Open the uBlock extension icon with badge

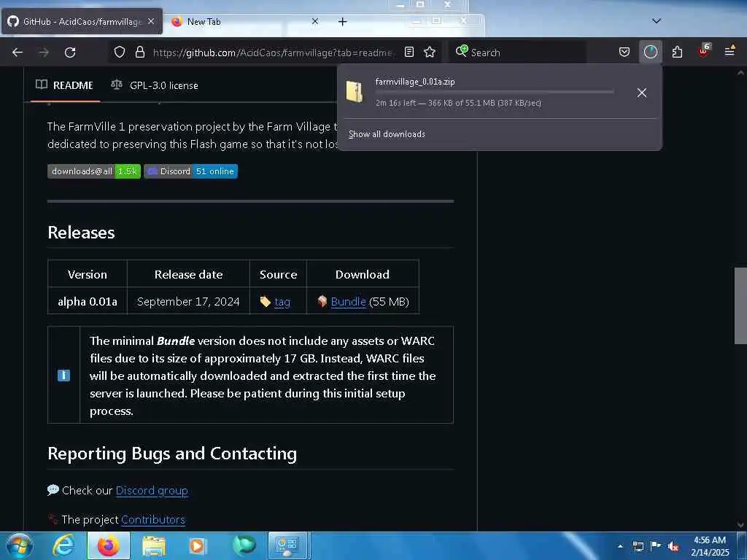[x=703, y=51]
